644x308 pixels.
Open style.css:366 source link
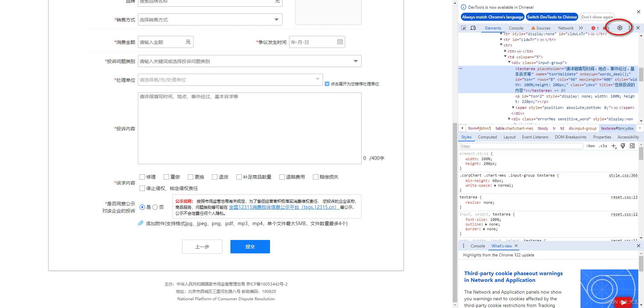pos(623,175)
